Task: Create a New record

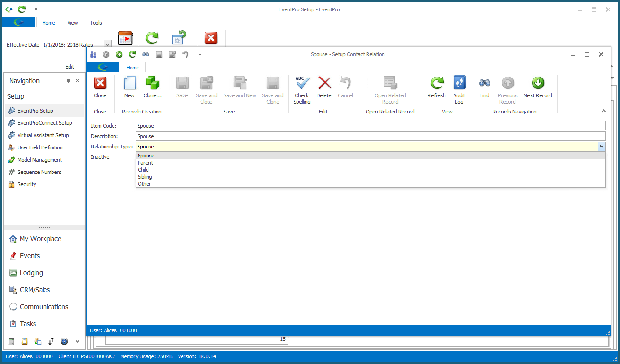Action: coord(129,87)
